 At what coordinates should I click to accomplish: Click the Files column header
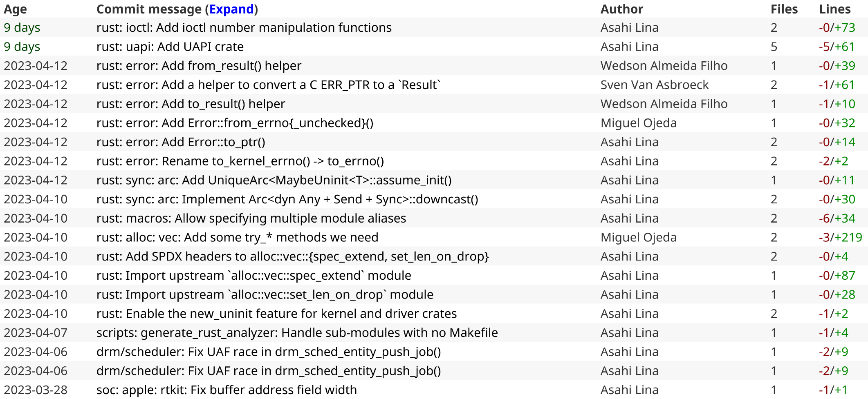point(784,9)
